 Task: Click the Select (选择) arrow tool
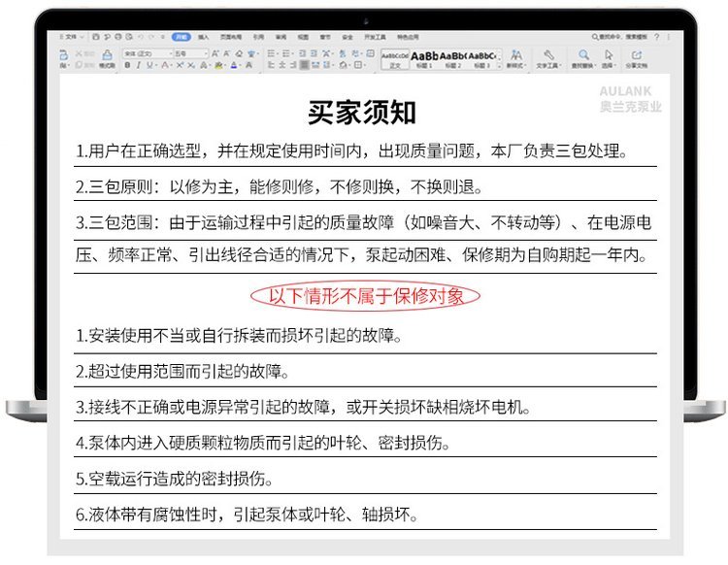coord(609,59)
